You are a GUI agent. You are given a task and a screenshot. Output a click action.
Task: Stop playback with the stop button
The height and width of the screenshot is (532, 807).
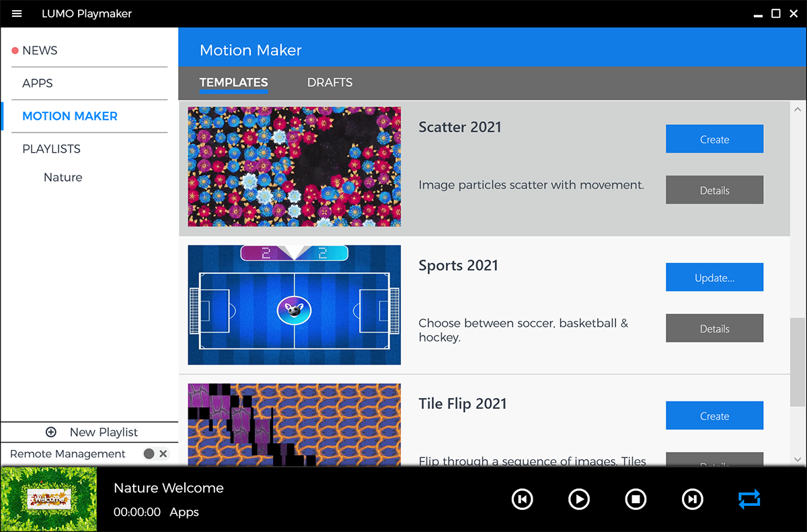coord(636,499)
